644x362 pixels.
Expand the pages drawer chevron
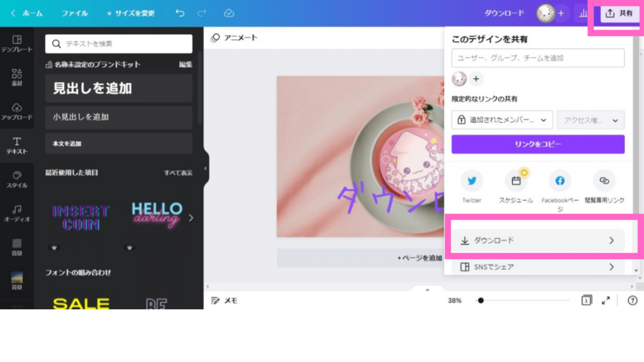(428, 289)
